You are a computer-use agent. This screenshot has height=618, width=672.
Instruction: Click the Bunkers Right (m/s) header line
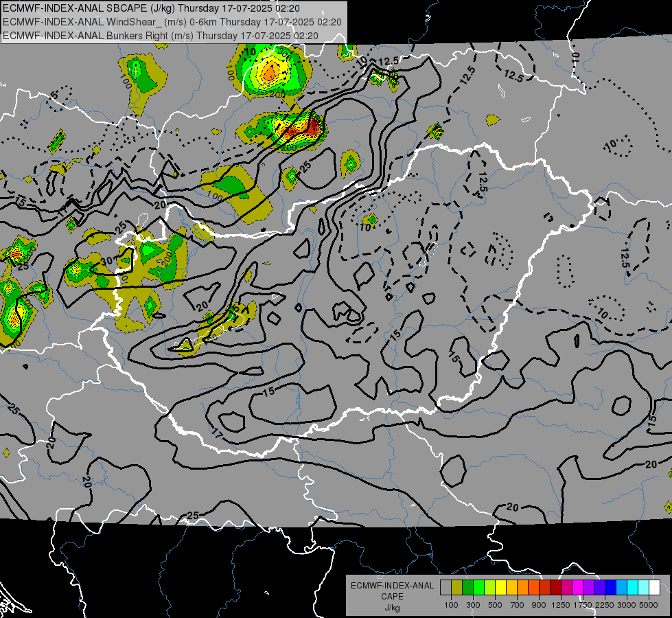coord(161,36)
